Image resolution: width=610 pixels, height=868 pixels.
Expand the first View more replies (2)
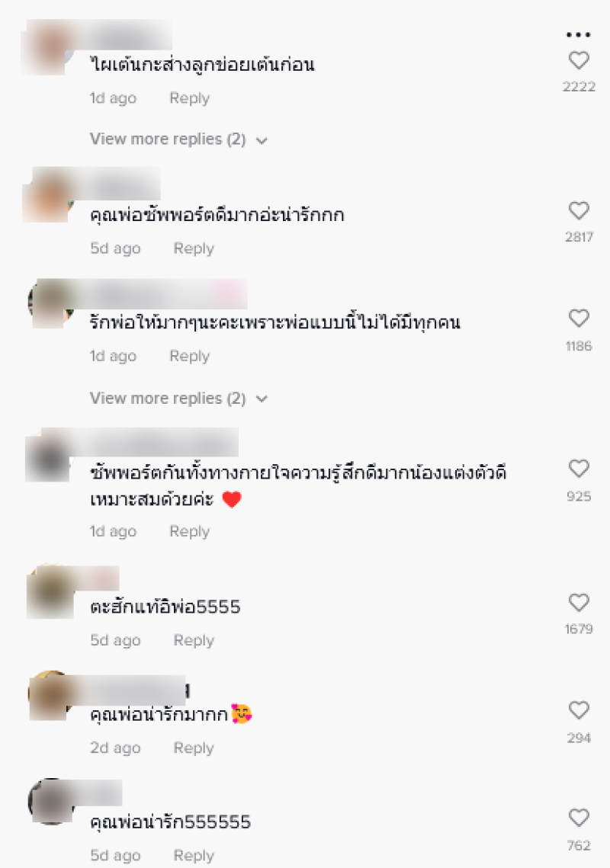click(168, 139)
